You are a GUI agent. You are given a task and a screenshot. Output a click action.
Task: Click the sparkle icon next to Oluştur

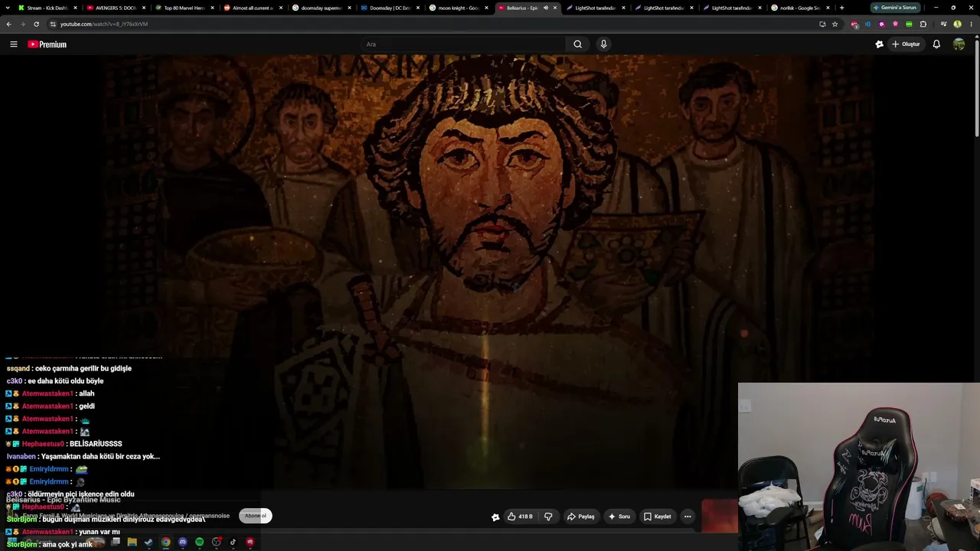tap(879, 44)
